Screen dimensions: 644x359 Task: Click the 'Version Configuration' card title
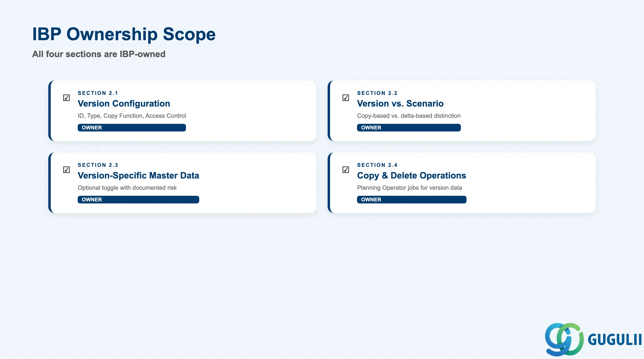pyautogui.click(x=124, y=103)
